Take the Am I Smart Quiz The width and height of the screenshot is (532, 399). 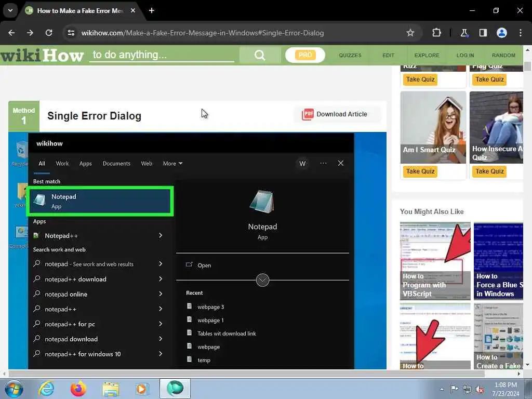coord(420,171)
